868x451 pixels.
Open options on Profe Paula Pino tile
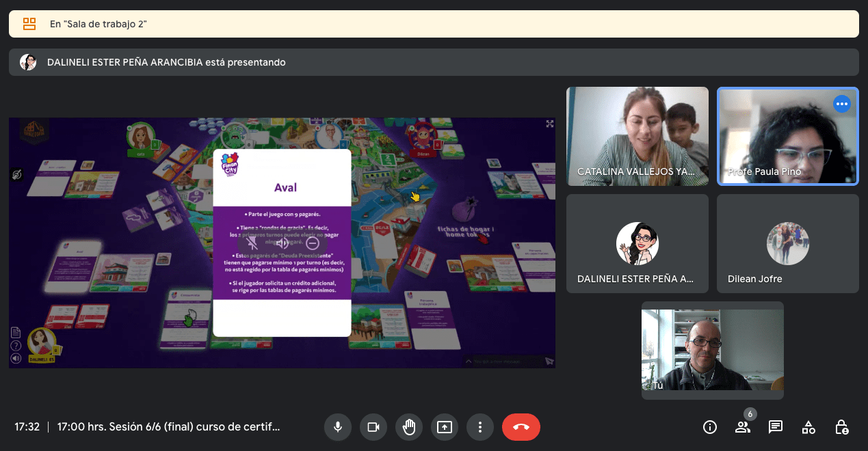point(841,104)
